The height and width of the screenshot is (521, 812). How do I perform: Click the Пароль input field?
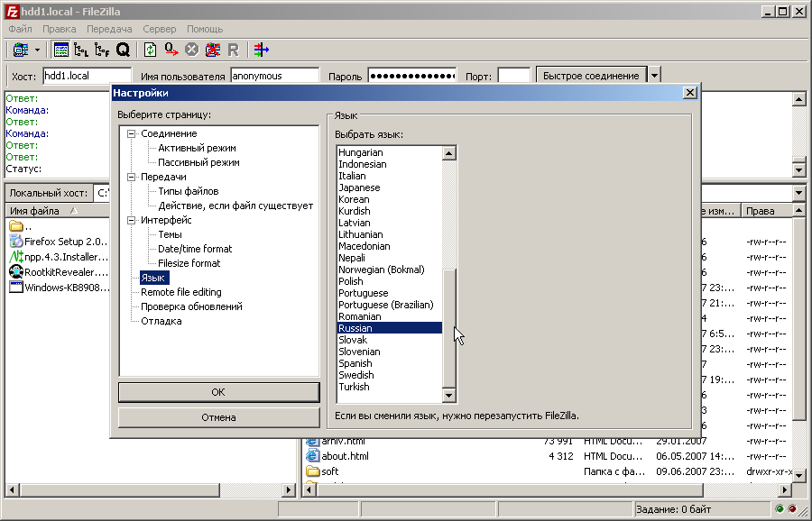click(412, 76)
